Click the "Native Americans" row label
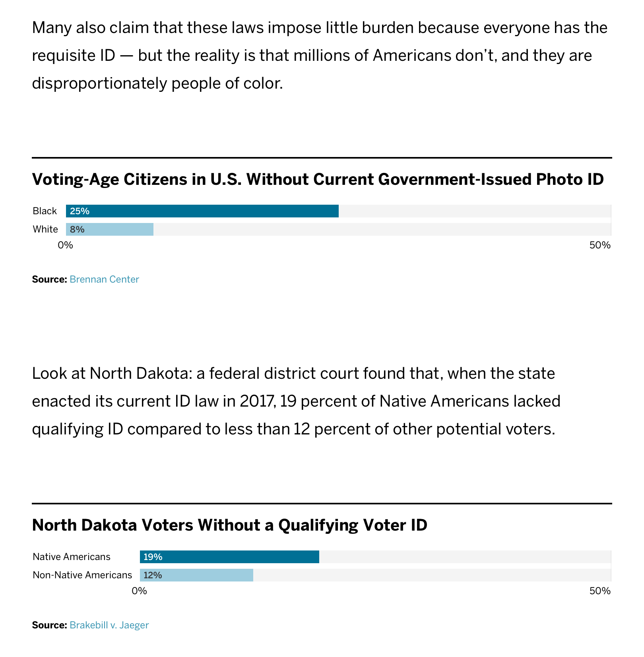 point(72,557)
